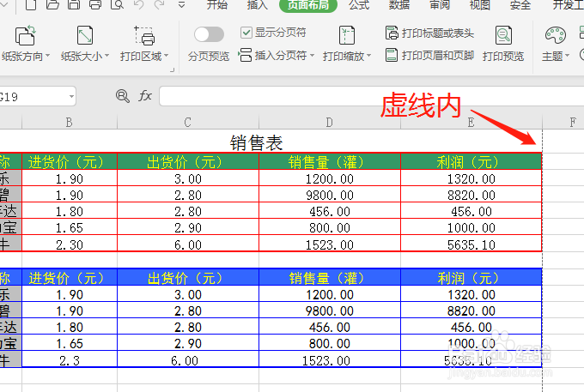Click cell 6.00 in red-bordered table

(x=188, y=244)
